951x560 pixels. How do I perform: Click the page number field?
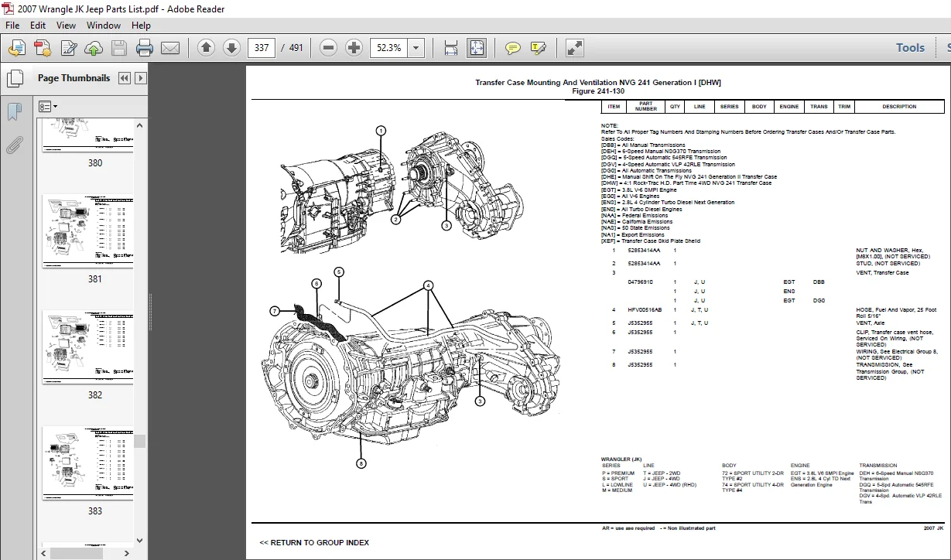(x=262, y=48)
